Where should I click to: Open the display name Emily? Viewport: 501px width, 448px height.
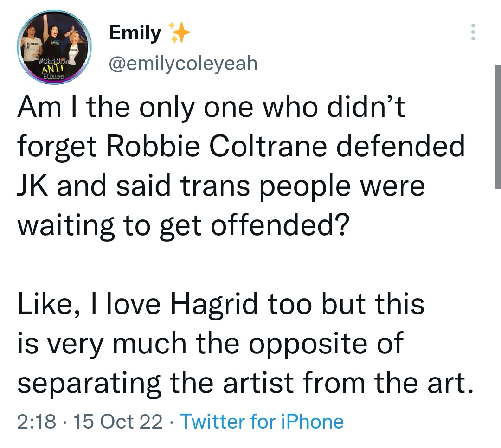[x=135, y=33]
